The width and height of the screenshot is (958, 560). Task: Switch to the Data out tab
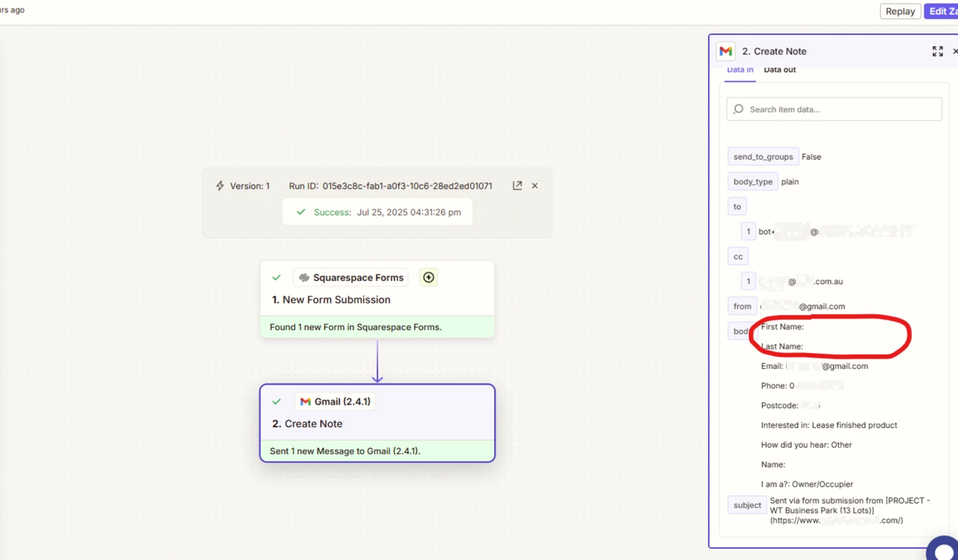point(779,70)
